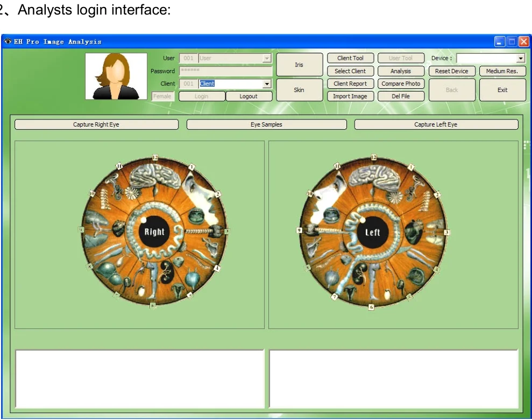The image size is (532, 420).
Task: Click the Import Image button
Action: pos(350,96)
